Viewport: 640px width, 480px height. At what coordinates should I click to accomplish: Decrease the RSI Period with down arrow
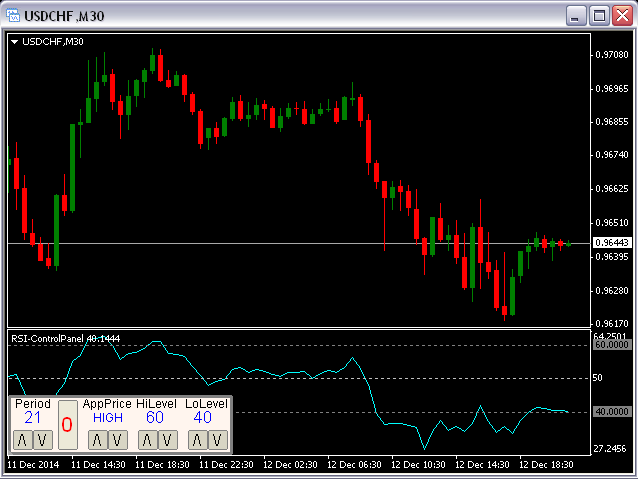(42, 440)
